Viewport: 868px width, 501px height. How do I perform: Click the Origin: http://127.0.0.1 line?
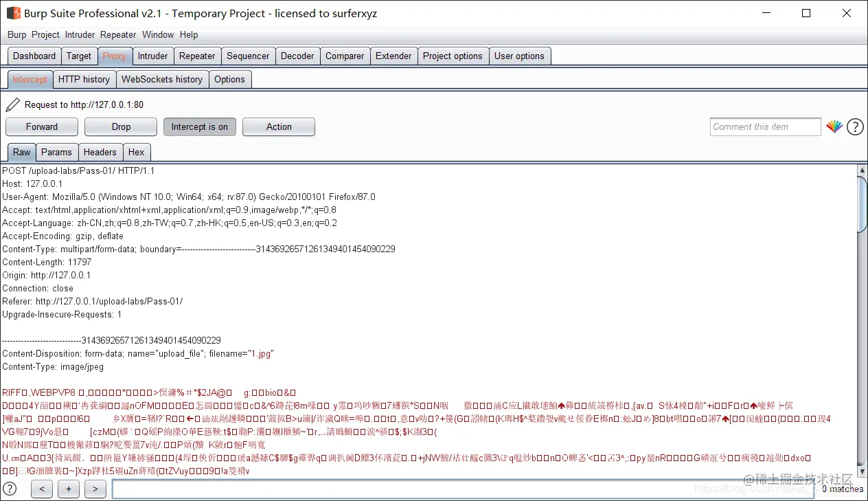pos(47,276)
